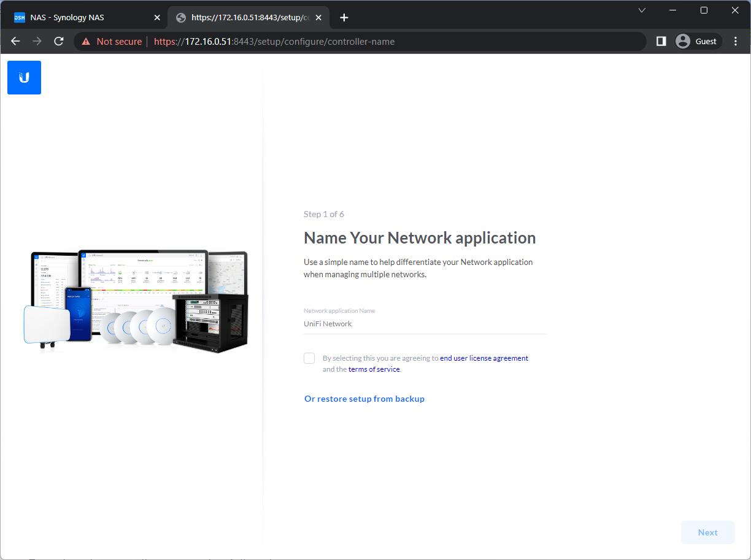Image resolution: width=751 pixels, height=560 pixels.
Task: Close the browser window
Action: (735, 10)
